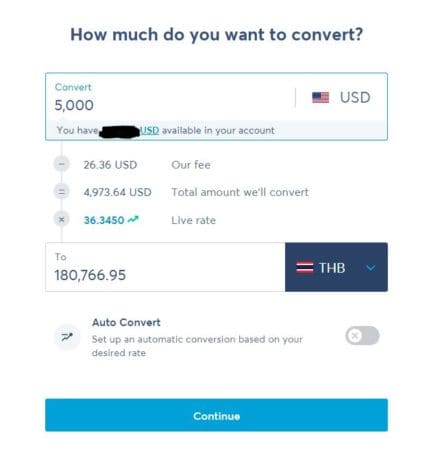Focus the To amount field 180,766.95
Image resolution: width=429 pixels, height=450 pixels.
coord(165,267)
